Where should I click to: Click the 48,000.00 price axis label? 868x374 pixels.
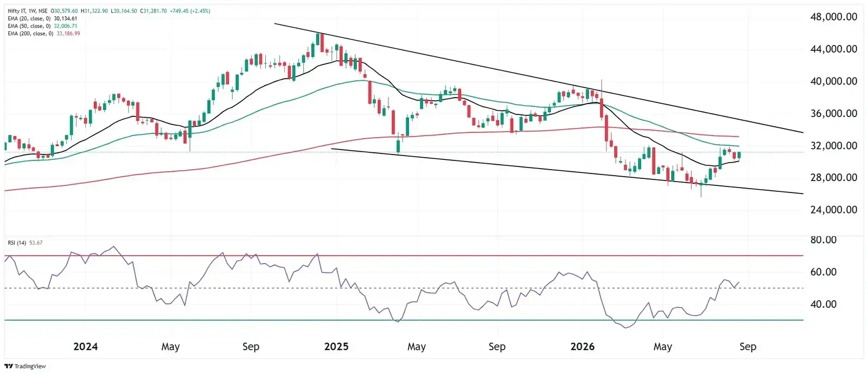coord(833,17)
